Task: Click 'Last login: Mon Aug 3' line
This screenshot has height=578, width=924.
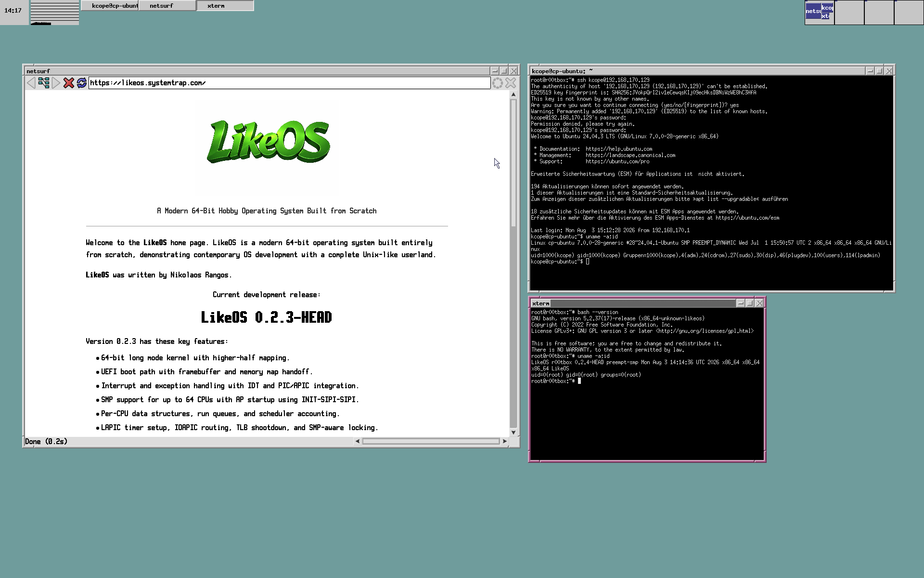Action: [x=610, y=230]
